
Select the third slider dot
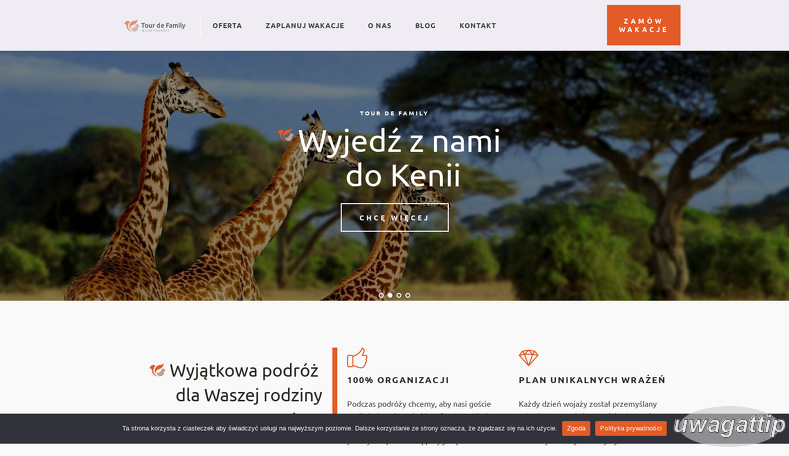pos(399,295)
